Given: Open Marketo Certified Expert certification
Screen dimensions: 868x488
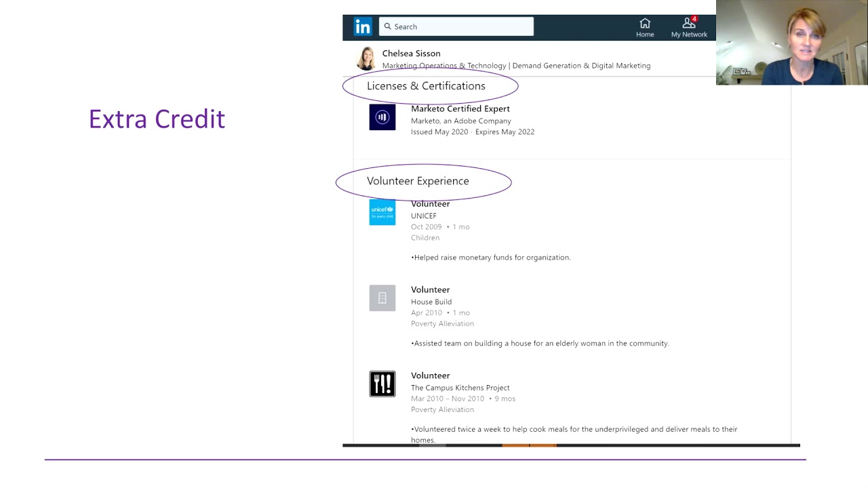Looking at the screenshot, I should point(460,108).
